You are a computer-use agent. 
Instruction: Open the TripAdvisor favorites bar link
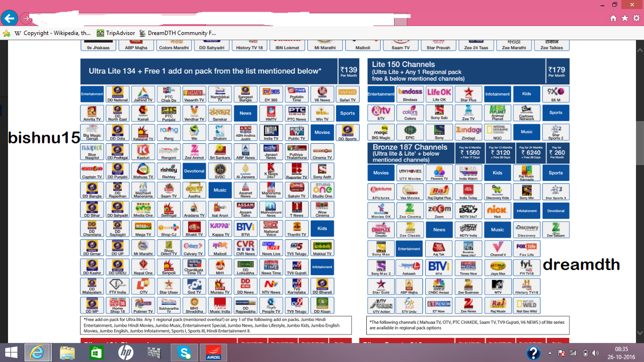pos(116,33)
